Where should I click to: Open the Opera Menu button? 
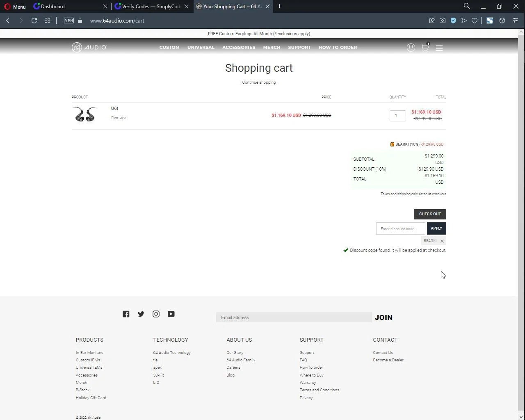[x=15, y=6]
